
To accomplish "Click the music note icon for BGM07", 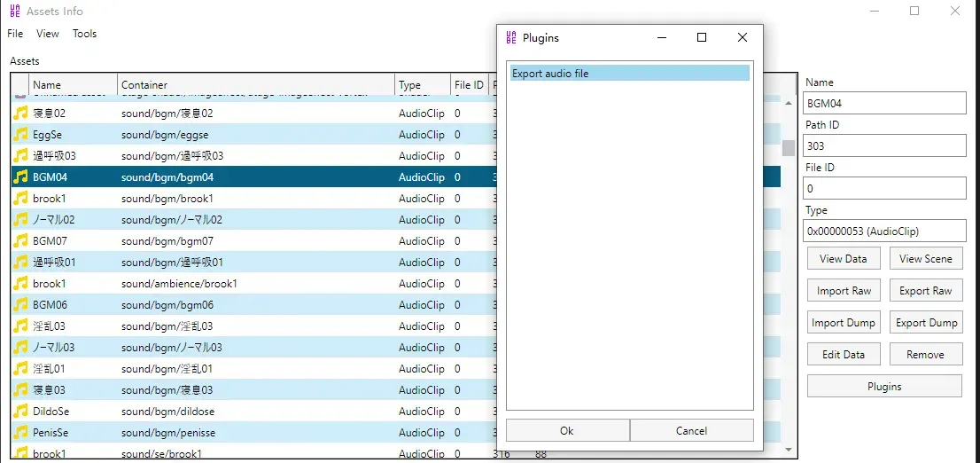I will click(x=21, y=241).
